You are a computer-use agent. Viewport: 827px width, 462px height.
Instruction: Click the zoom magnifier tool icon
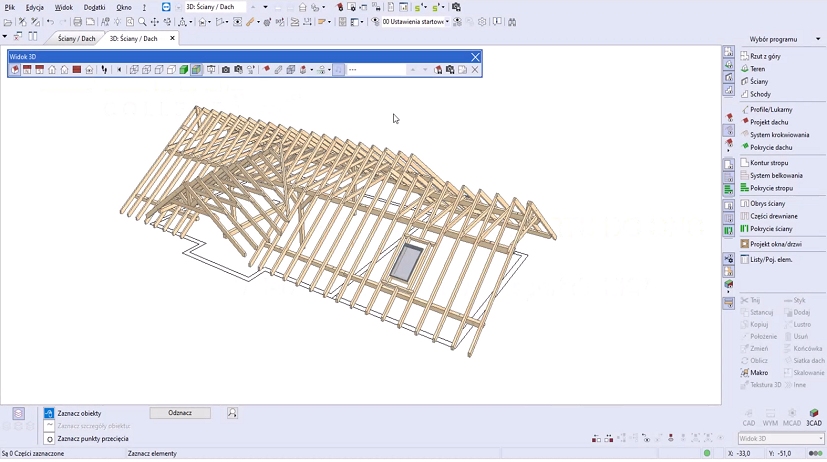(x=142, y=21)
